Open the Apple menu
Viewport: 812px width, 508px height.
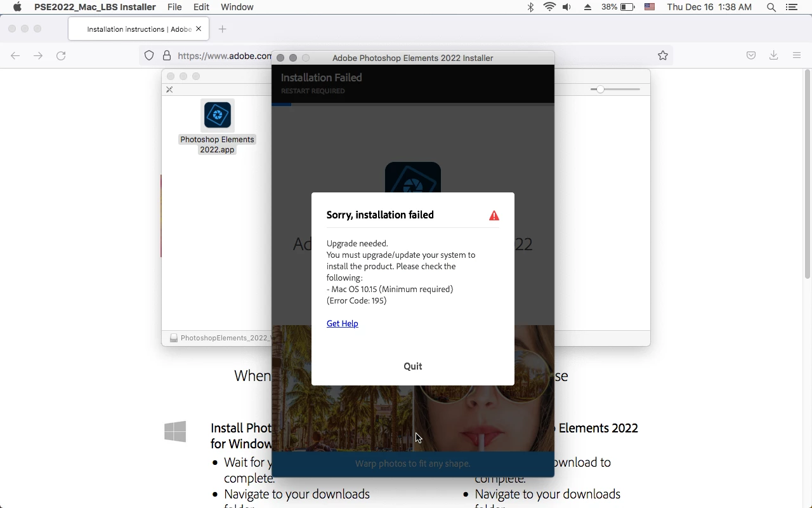click(x=17, y=7)
